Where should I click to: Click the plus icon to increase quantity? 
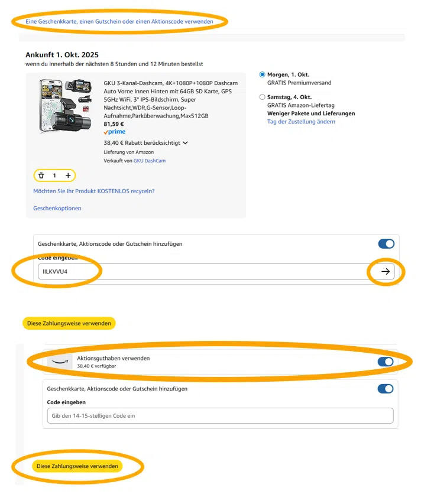coord(68,175)
